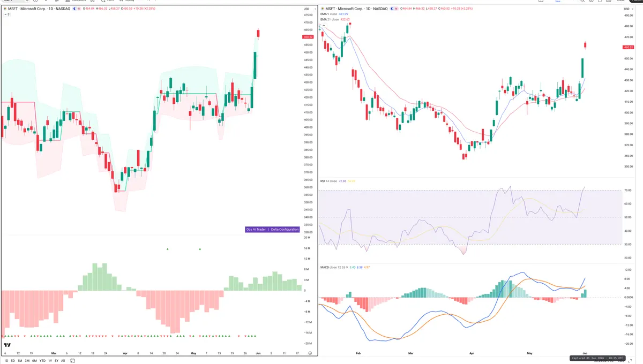Click the 460.52 price label on left chart
Image resolution: width=643 pixels, height=364 pixels.
pyautogui.click(x=308, y=37)
